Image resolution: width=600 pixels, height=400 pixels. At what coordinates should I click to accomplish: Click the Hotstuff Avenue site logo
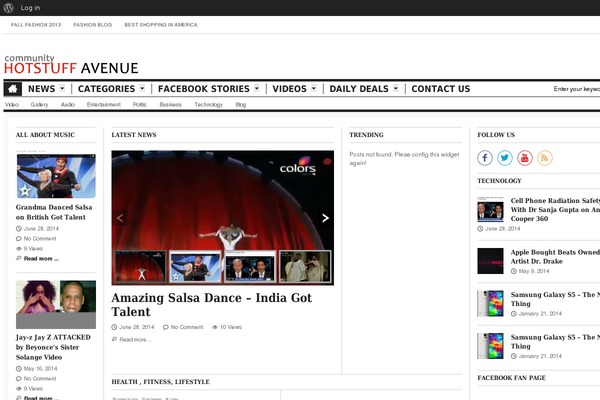point(71,64)
